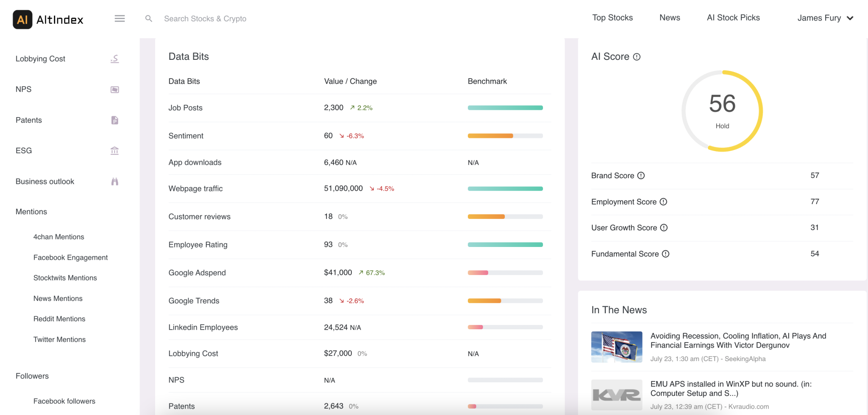Switch to the Top Stocks section
868x415 pixels.
click(612, 17)
